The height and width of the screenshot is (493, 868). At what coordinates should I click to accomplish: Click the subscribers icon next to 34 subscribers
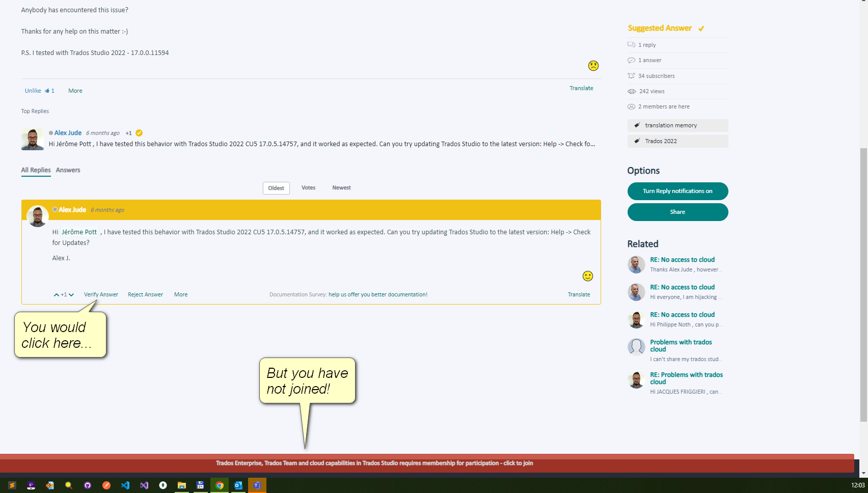click(x=631, y=76)
